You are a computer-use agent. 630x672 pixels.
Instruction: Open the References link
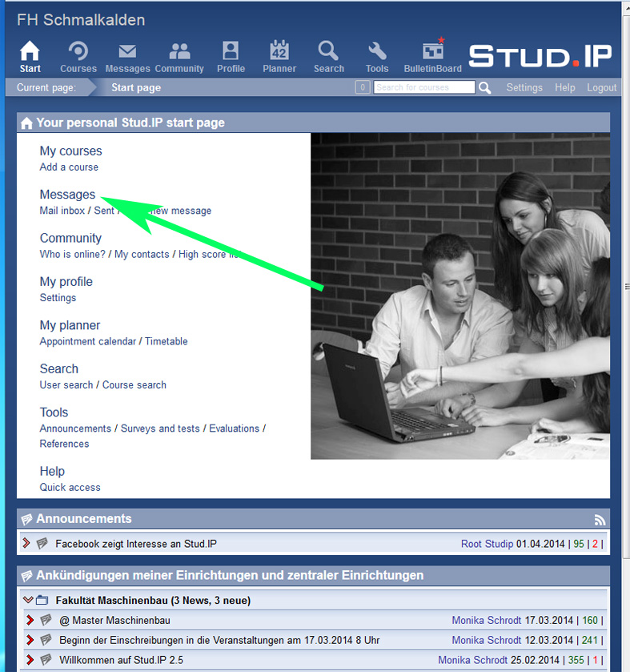(64, 444)
